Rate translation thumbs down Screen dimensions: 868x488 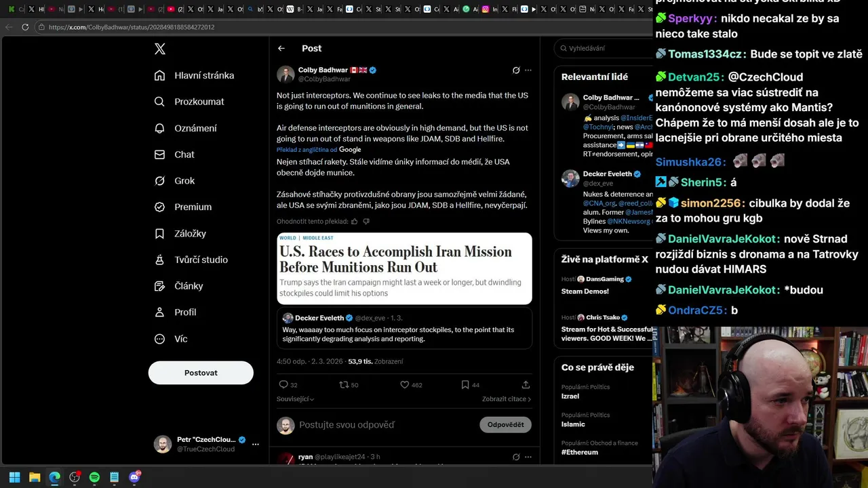point(366,222)
